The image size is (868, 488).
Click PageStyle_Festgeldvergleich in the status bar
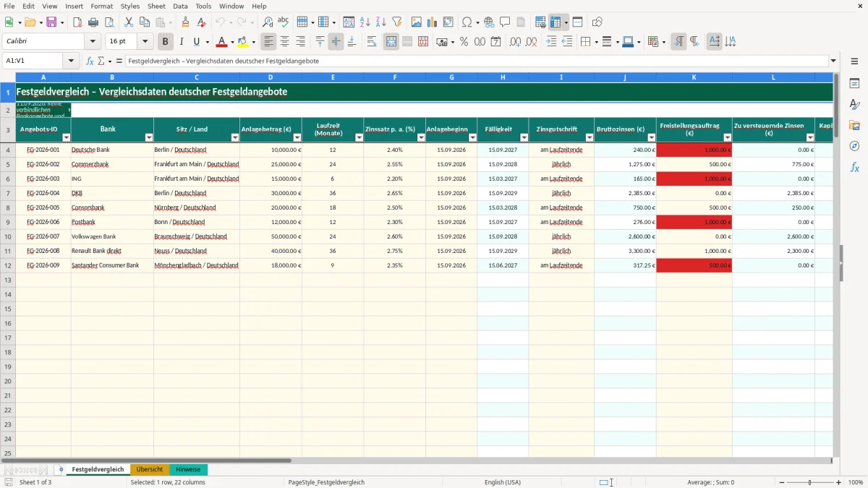[x=326, y=482]
